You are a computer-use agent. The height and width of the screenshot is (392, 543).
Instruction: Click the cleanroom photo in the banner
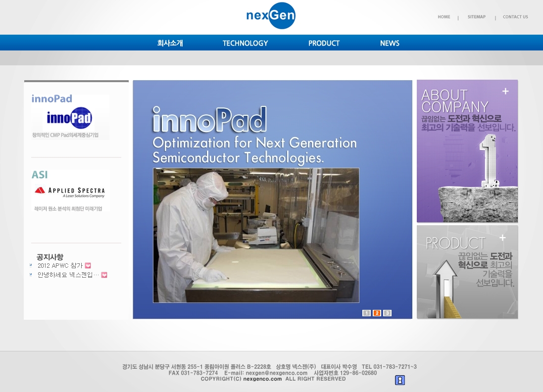click(256, 235)
